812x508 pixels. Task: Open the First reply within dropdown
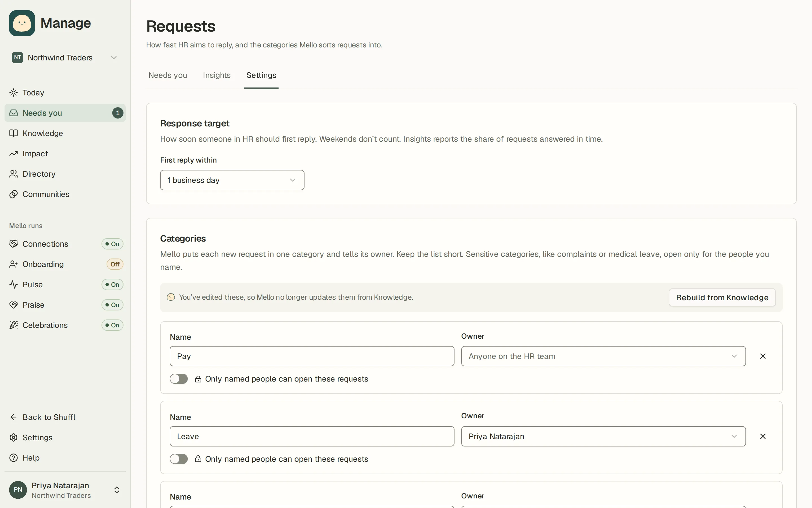(232, 180)
